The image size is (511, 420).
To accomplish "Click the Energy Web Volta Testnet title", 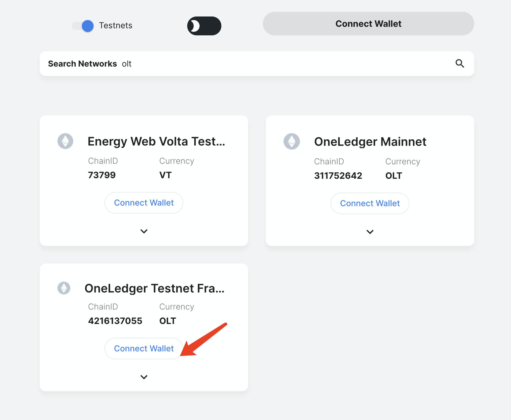I will (156, 141).
